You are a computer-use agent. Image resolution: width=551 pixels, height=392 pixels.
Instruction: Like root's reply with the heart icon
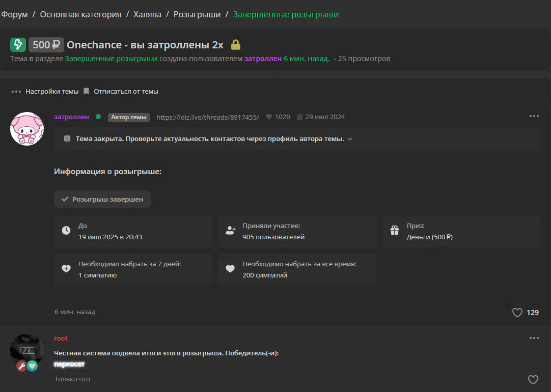(533, 380)
